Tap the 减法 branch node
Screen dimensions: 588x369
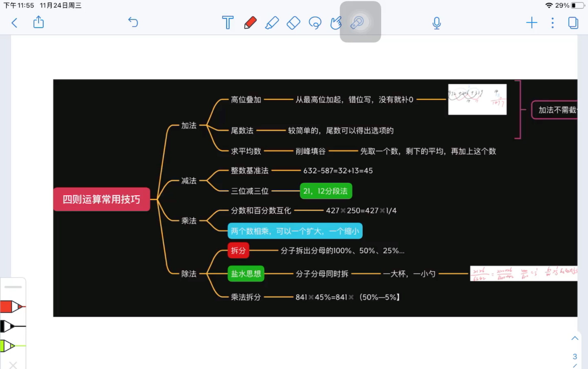pyautogui.click(x=189, y=181)
